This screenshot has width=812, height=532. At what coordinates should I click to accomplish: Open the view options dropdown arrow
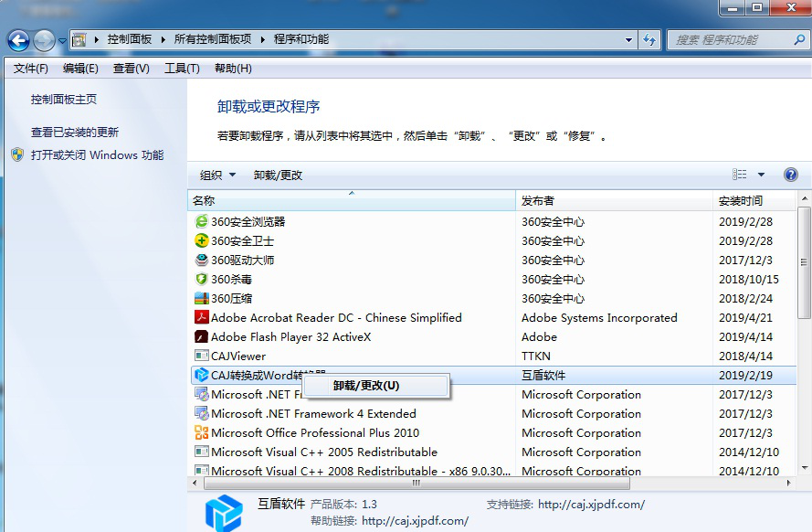pos(762,175)
